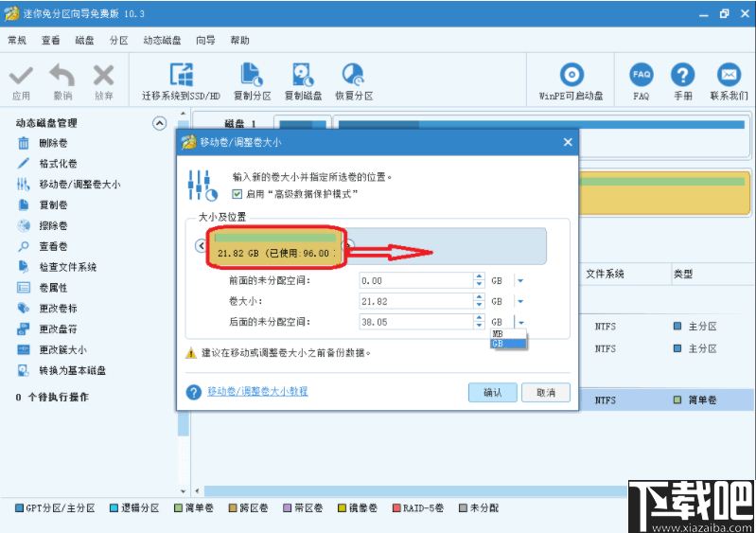756x533 pixels.
Task: Click the Type (类型) column header
Action: click(x=683, y=274)
